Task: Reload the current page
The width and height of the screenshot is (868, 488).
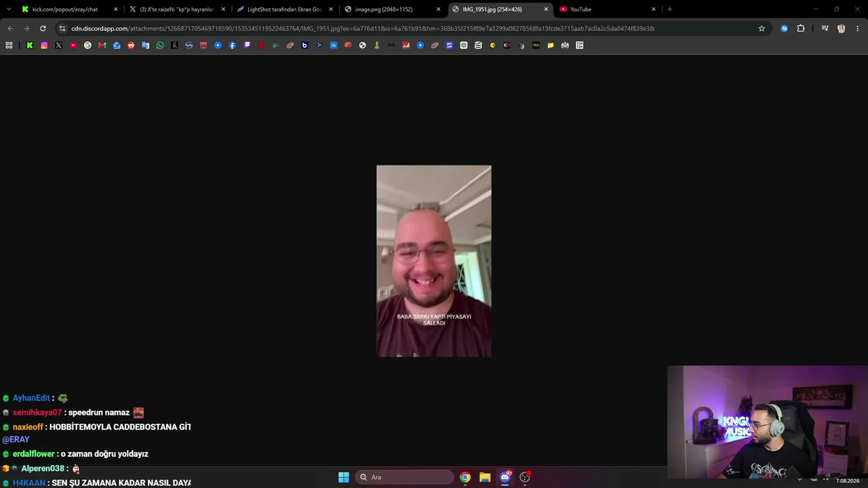Action: [x=43, y=28]
